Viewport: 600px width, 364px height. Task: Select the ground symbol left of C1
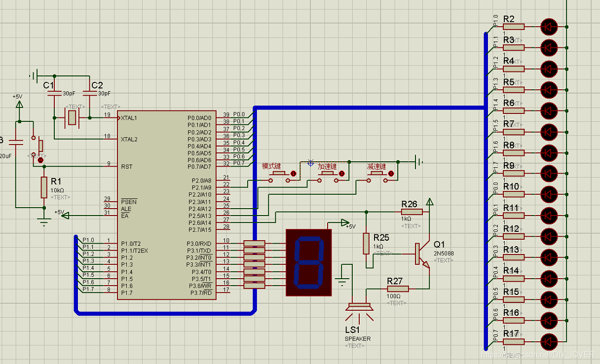(x=34, y=76)
